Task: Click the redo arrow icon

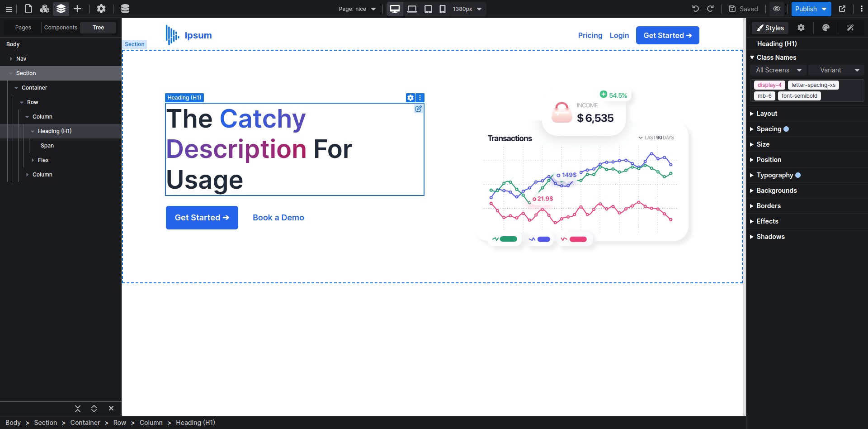Action: [x=710, y=9]
